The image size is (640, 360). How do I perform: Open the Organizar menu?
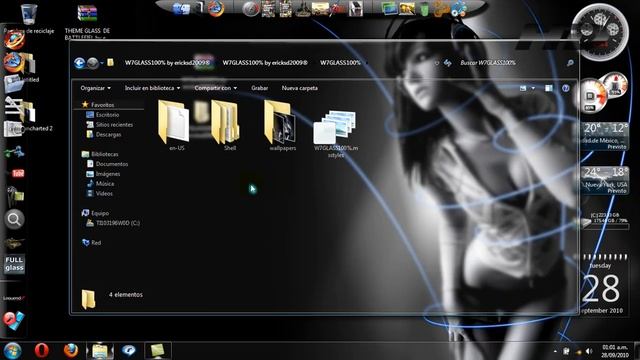tap(96, 88)
